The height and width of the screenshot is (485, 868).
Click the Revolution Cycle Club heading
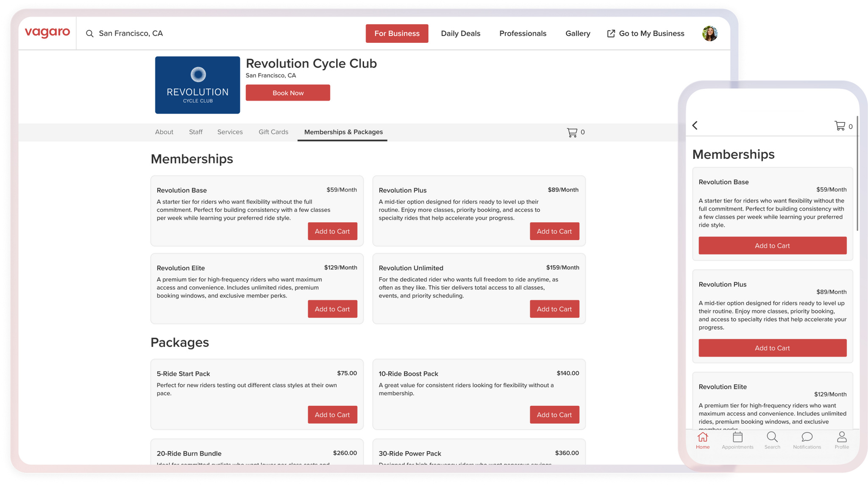click(312, 64)
